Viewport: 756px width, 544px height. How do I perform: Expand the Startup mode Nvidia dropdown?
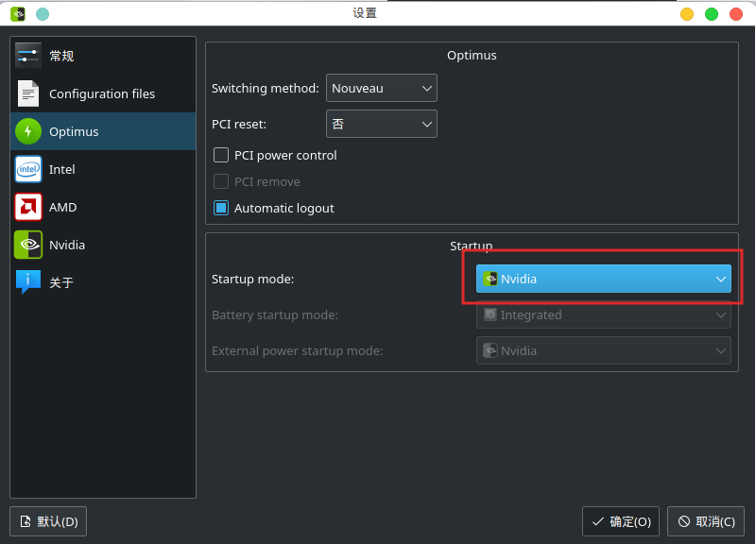point(603,279)
